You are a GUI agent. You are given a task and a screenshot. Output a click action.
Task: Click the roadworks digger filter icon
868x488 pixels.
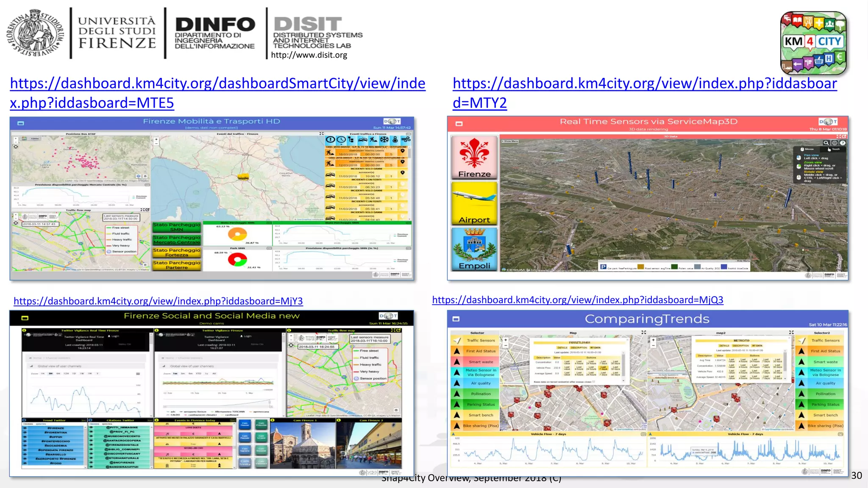point(373,139)
